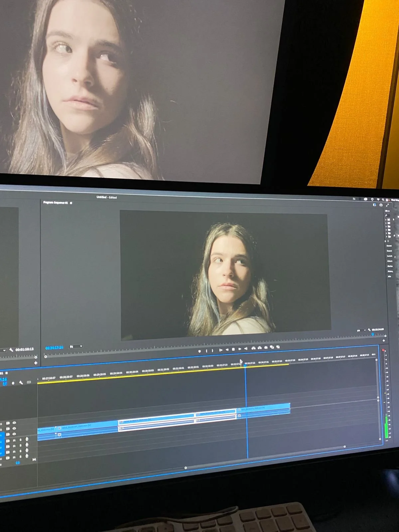Enable voice-over record on track A1
The image size is (399, 532).
point(27,439)
